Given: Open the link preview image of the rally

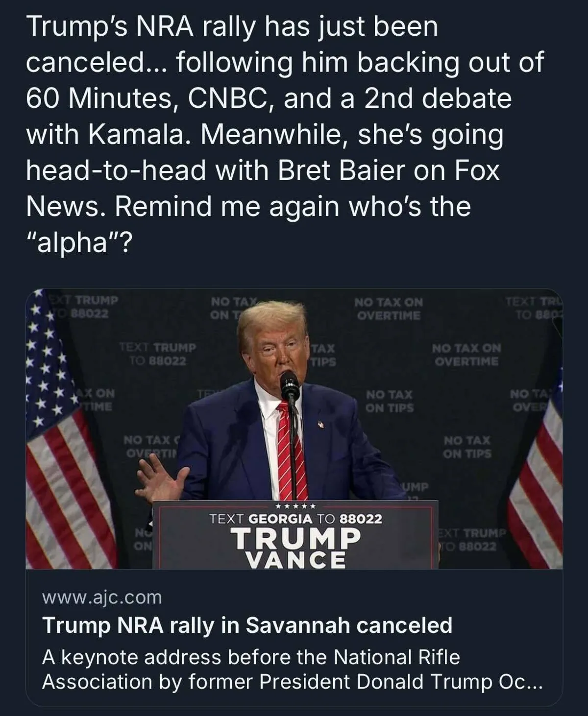Looking at the screenshot, I should (294, 429).
